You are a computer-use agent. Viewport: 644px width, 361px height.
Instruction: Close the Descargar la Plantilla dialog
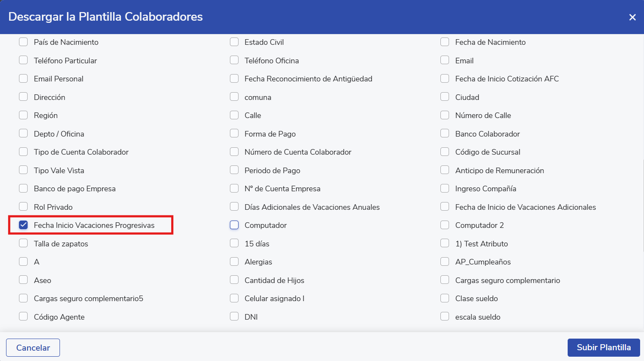click(x=632, y=17)
